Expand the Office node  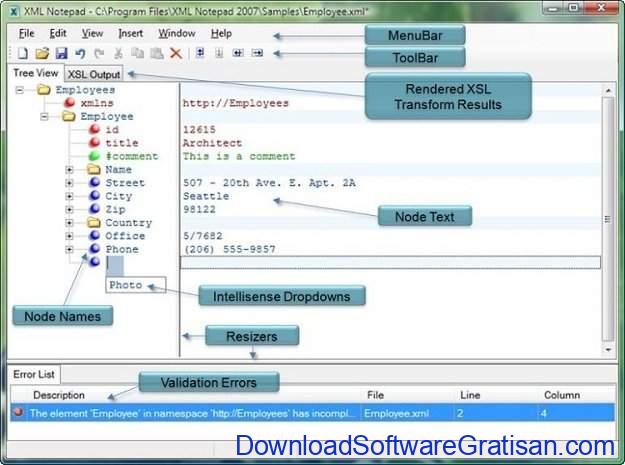(69, 236)
